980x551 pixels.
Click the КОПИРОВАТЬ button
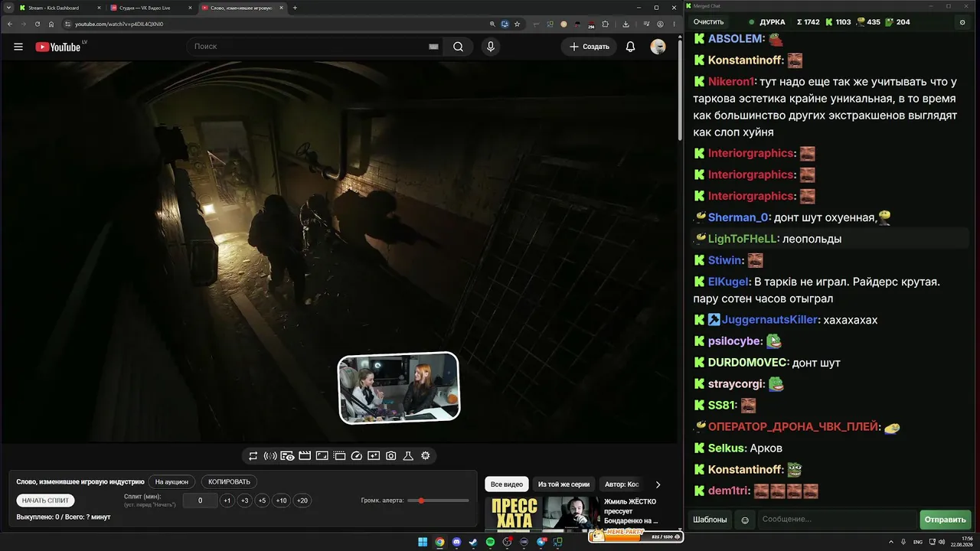coord(229,482)
